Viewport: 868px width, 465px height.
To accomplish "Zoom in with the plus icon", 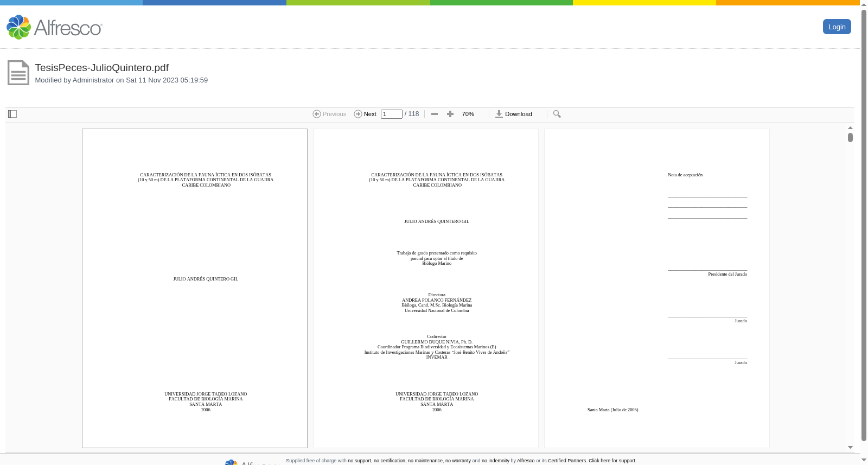I will [450, 114].
